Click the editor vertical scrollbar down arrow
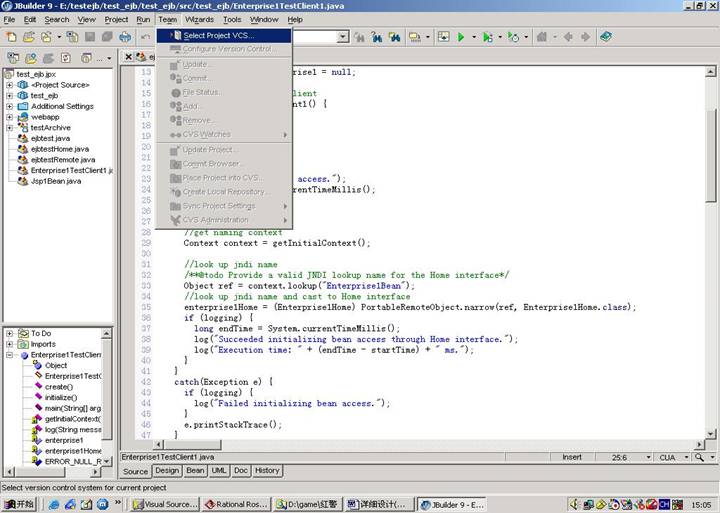This screenshot has width=720, height=513. (710, 434)
